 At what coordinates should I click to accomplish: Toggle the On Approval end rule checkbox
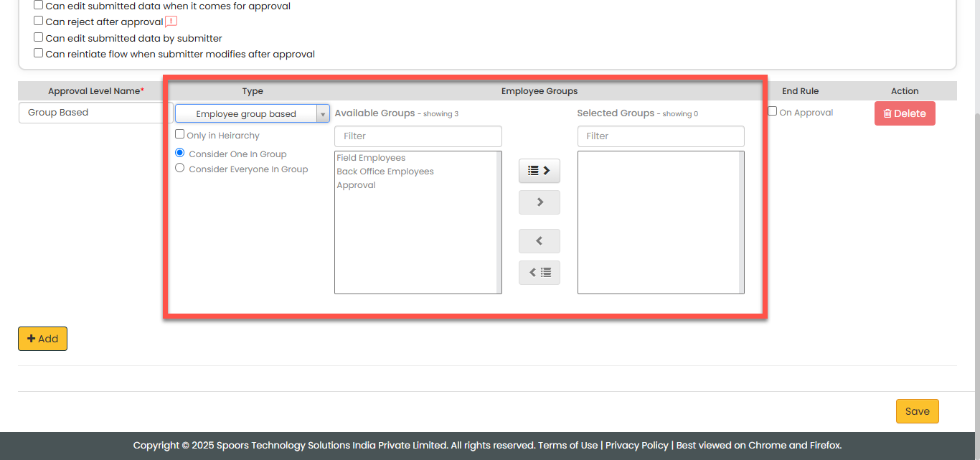click(x=773, y=111)
